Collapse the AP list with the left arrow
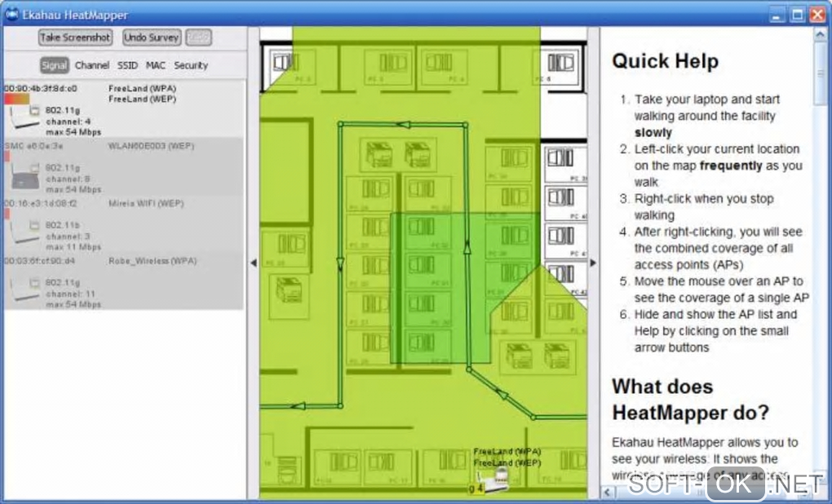832x504 pixels. [x=254, y=263]
